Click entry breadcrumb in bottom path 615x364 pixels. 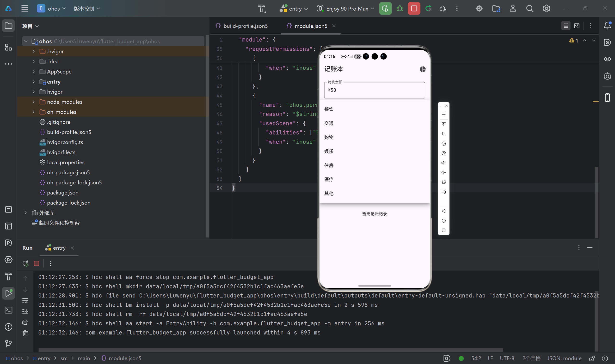point(44,358)
